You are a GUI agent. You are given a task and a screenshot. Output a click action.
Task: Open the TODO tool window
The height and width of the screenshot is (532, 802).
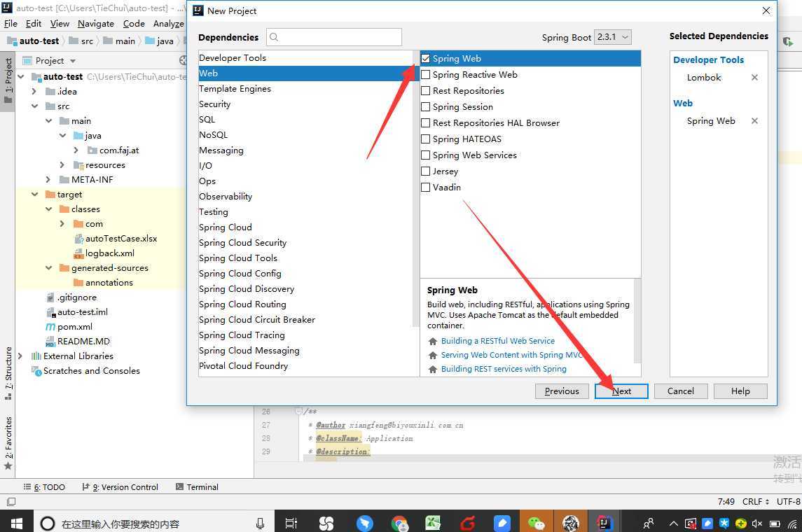click(x=45, y=487)
